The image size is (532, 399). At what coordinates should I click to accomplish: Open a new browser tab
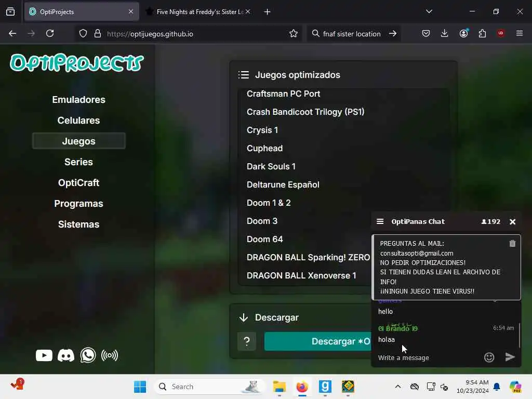tap(268, 12)
